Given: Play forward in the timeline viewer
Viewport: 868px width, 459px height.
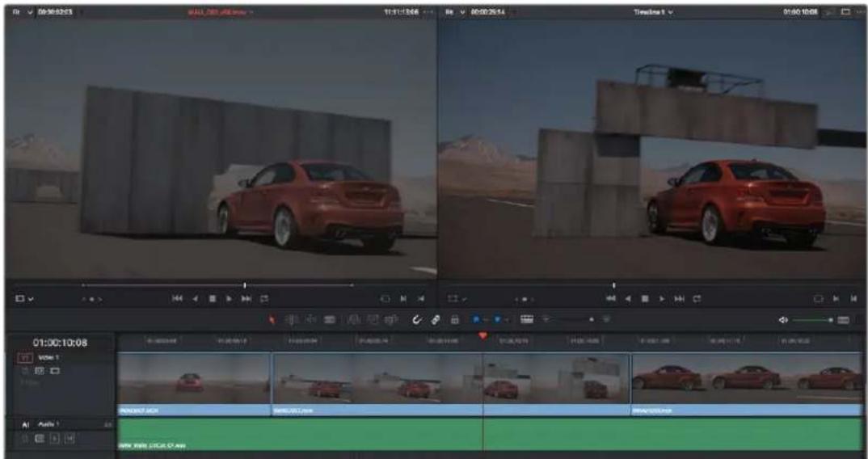Looking at the screenshot, I should point(662,298).
